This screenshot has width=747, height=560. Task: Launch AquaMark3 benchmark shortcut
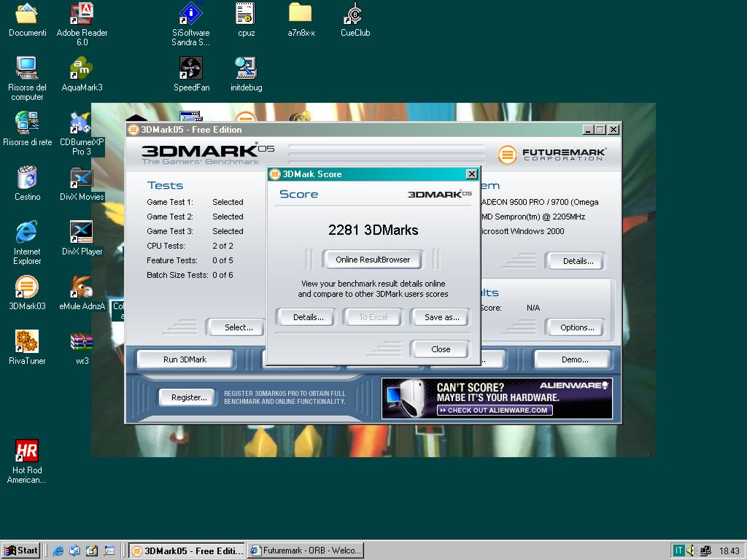coord(82,74)
